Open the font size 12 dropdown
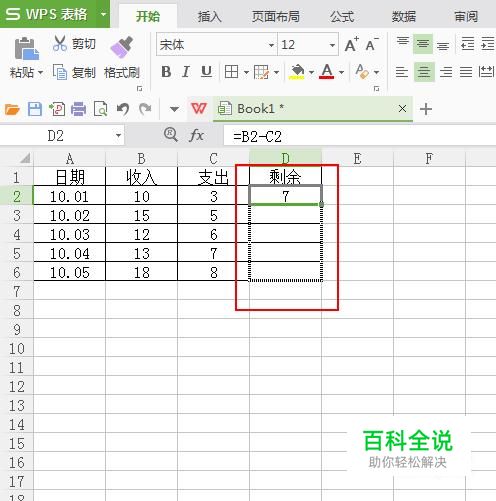This screenshot has width=496, height=501. pyautogui.click(x=332, y=45)
